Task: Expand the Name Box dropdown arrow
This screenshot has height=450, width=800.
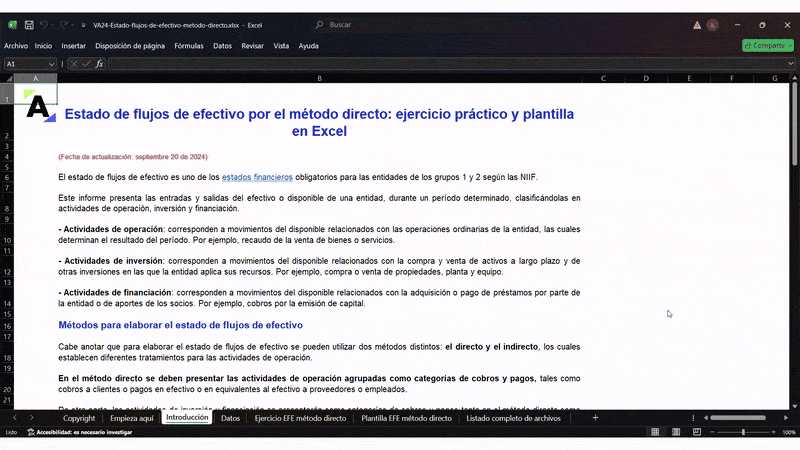Action: coord(52,63)
